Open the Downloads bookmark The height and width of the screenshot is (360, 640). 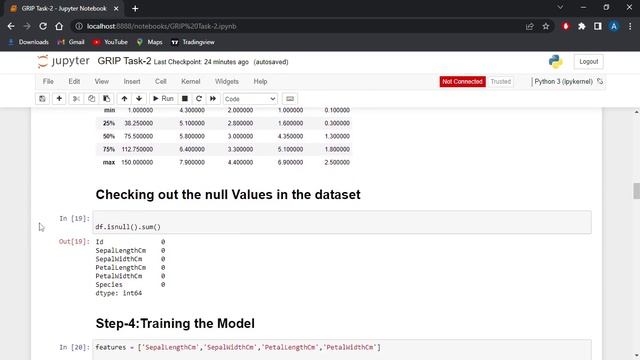point(28,42)
